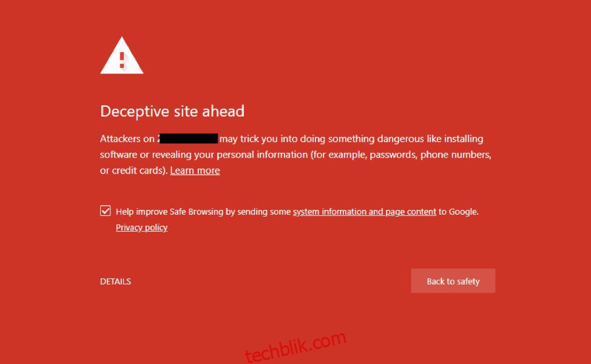The image size is (591, 364).
Task: Click the white warning triangle icon
Action: pyautogui.click(x=122, y=55)
